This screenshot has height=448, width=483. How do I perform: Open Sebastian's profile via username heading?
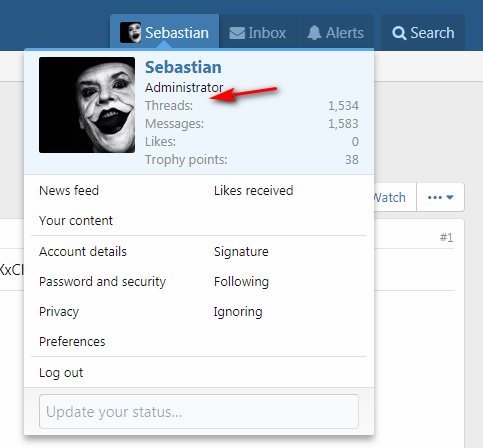click(183, 67)
